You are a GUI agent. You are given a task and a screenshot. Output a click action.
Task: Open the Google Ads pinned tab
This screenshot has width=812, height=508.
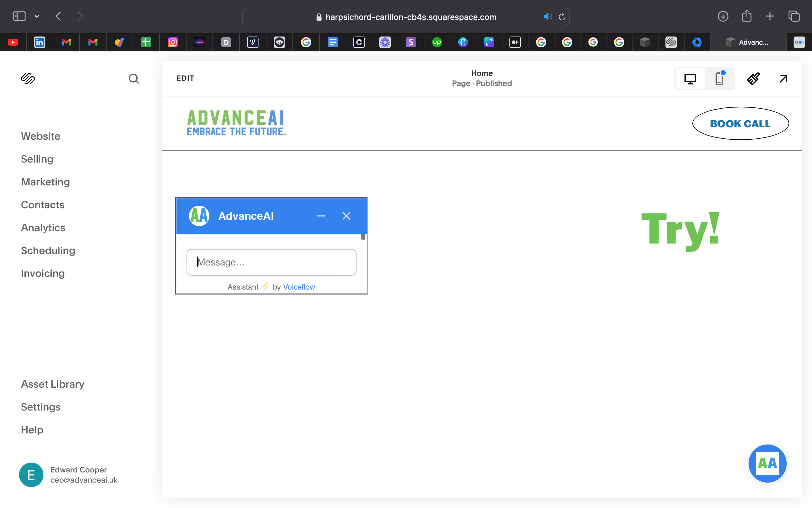[120, 42]
